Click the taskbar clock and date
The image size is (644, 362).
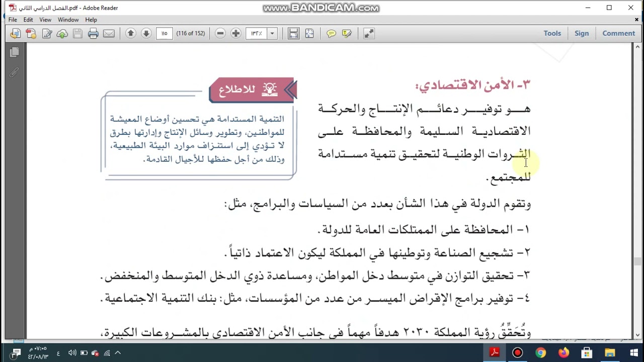point(38,352)
